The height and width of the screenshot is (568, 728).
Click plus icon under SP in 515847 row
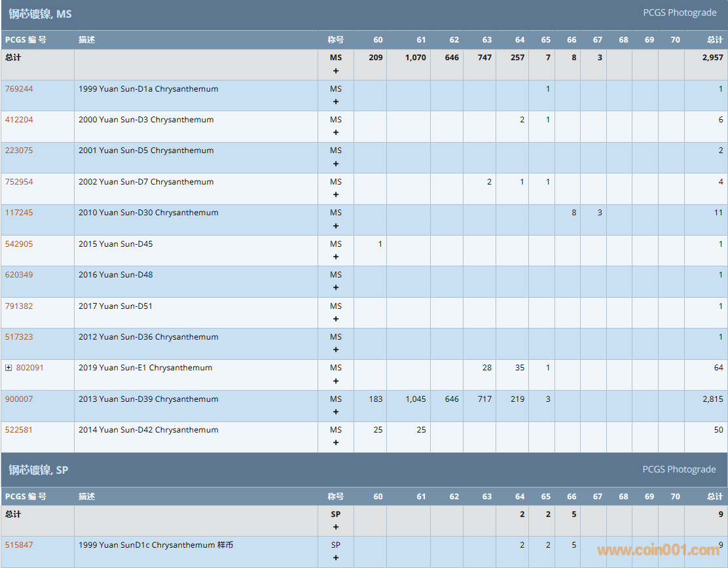pos(336,558)
